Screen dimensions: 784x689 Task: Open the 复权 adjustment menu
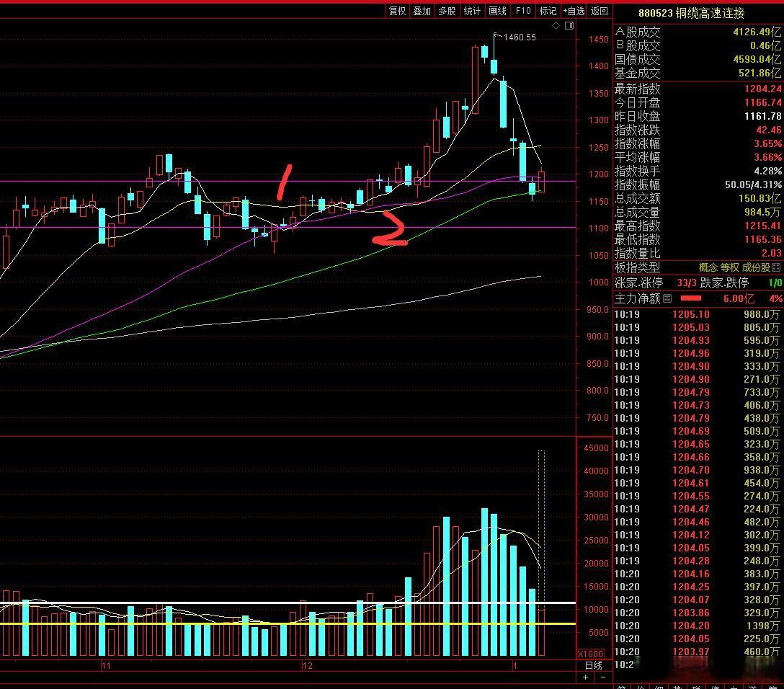click(x=397, y=11)
